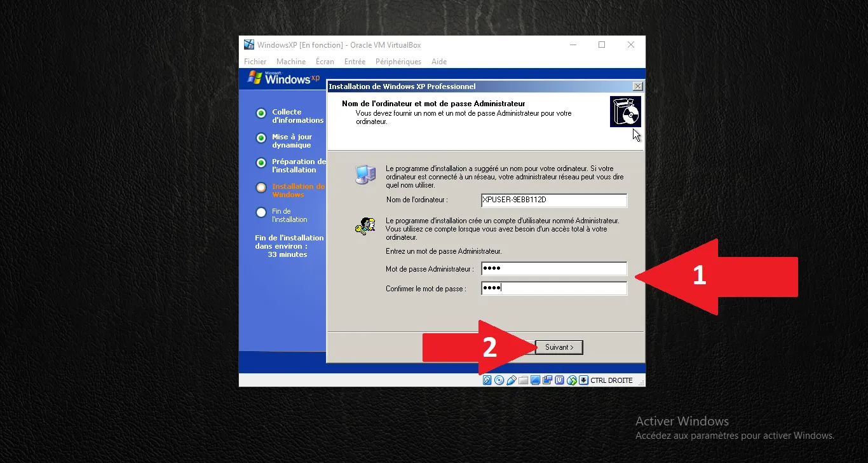Click the CPU virtualization chip status icon
This screenshot has height=463, width=868.
click(x=560, y=380)
